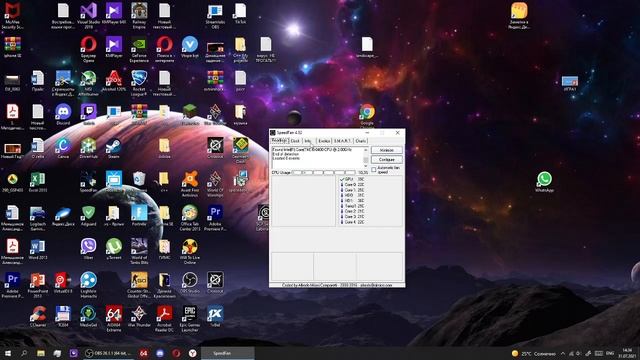Image resolution: width=640 pixels, height=360 pixels.
Task: Select the Viber desktop icon
Action: pyautogui.click(x=89, y=249)
